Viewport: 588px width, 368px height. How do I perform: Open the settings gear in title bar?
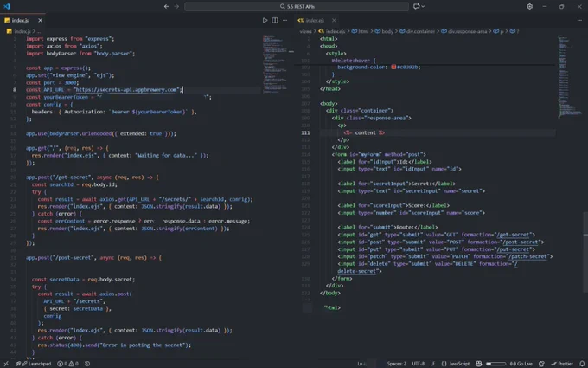[529, 6]
